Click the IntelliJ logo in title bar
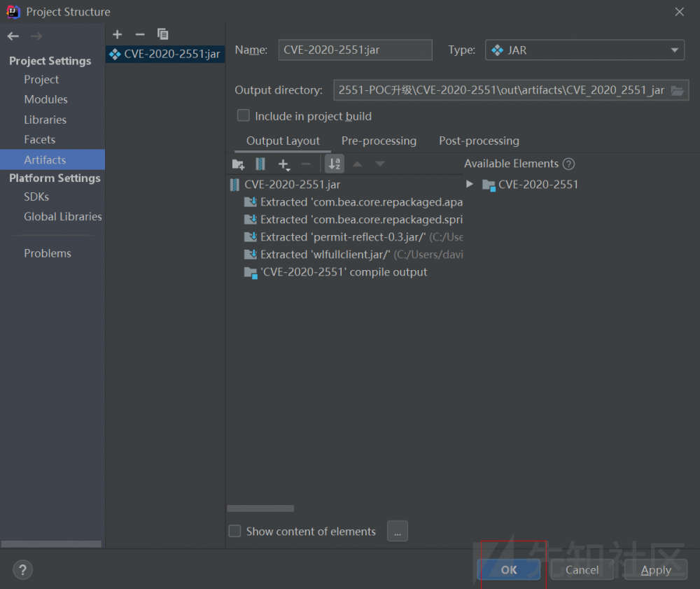The image size is (700, 589). (x=13, y=12)
